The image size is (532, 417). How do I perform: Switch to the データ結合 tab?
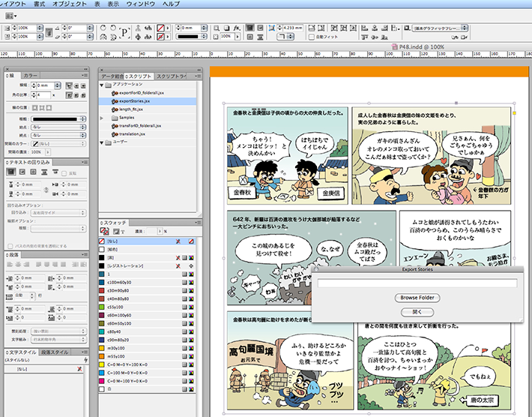tap(112, 76)
